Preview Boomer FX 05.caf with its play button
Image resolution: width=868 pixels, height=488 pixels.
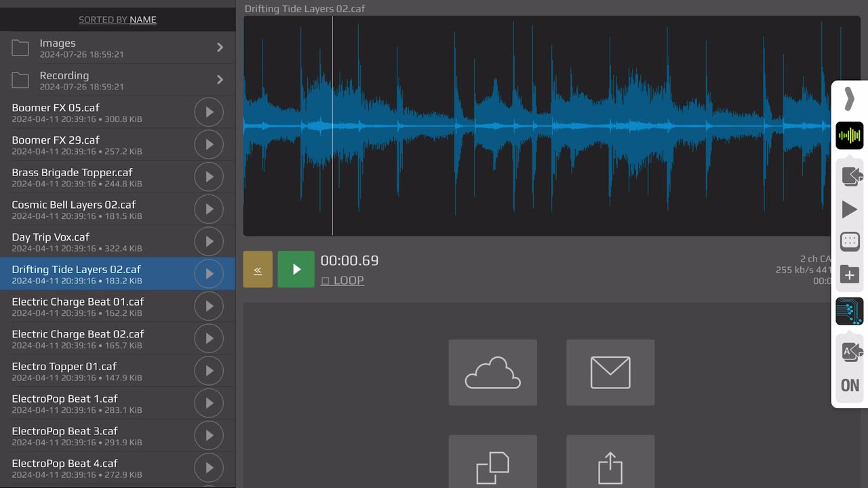[x=209, y=112]
